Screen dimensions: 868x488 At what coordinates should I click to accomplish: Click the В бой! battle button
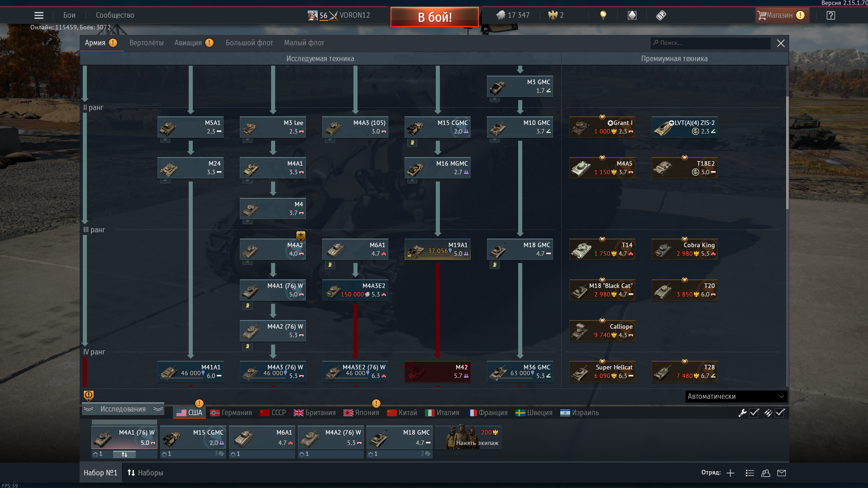(x=434, y=17)
